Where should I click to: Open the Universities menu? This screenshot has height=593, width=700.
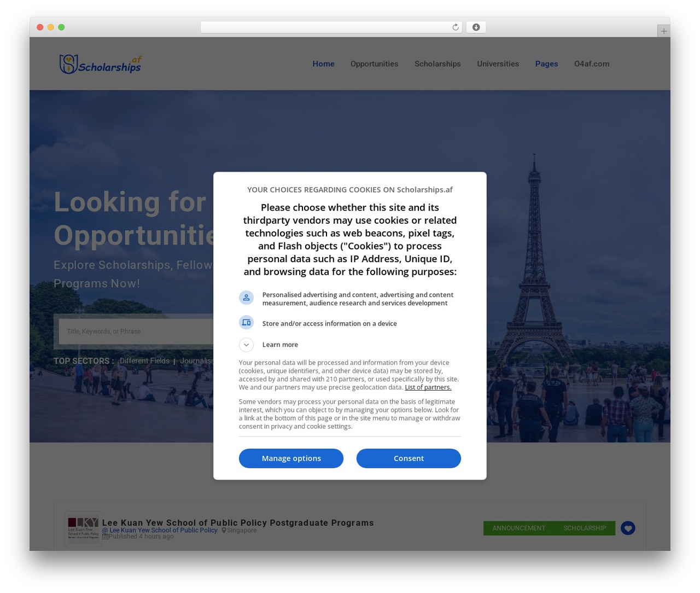click(x=498, y=64)
